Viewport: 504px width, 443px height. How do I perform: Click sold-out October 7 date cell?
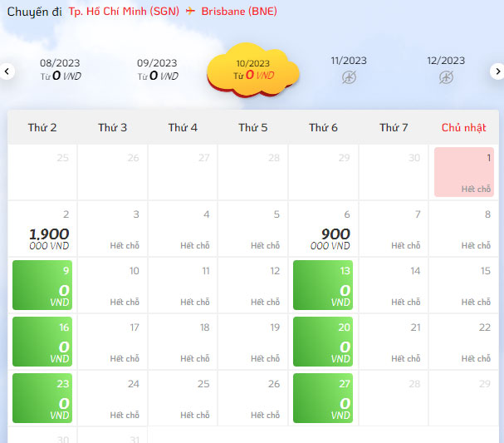[x=394, y=229]
